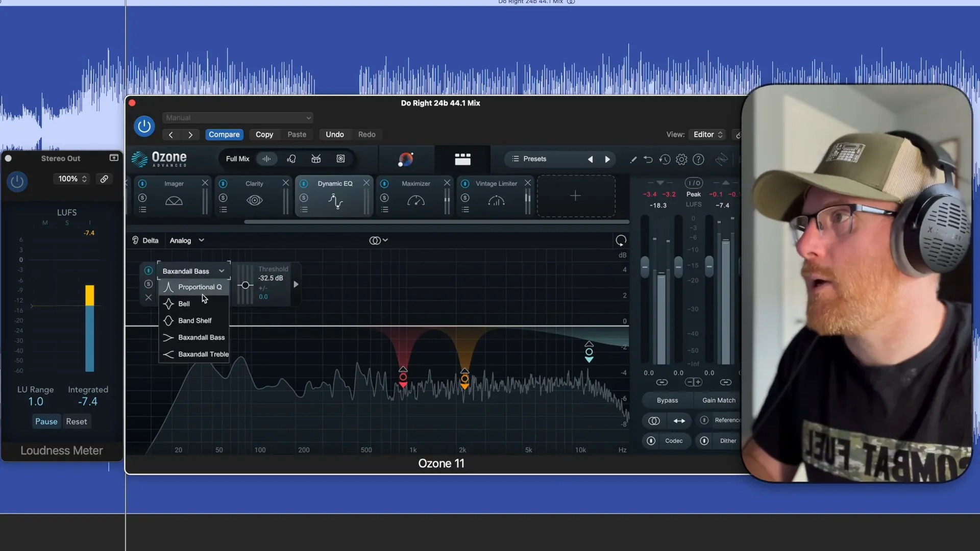Choose Baxandall Treble filter shape
This screenshot has width=980, height=551.
coord(194,355)
